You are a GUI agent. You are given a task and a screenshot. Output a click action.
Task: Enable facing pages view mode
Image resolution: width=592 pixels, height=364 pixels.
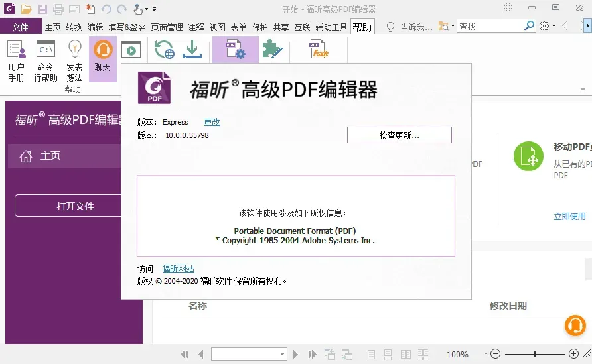406,354
